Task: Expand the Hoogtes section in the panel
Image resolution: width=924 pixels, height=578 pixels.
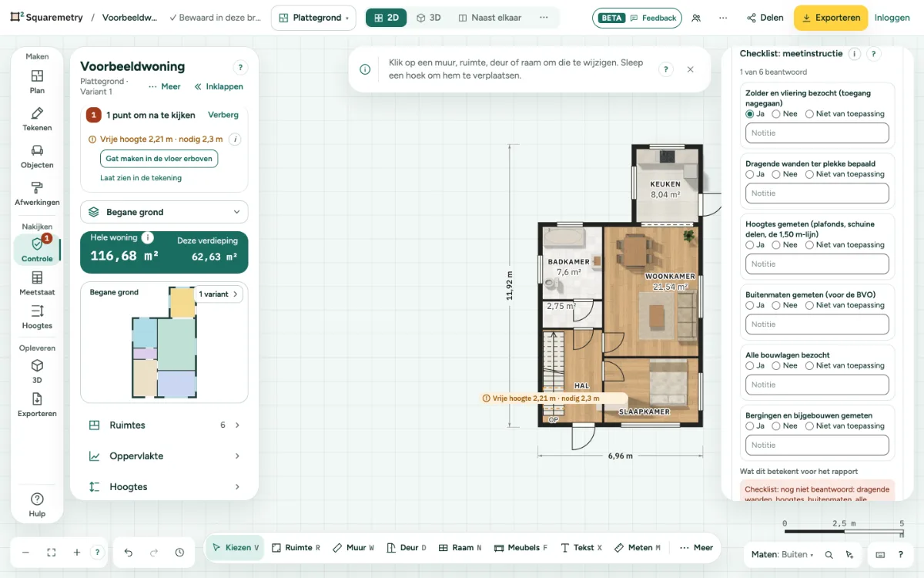Action: point(164,487)
